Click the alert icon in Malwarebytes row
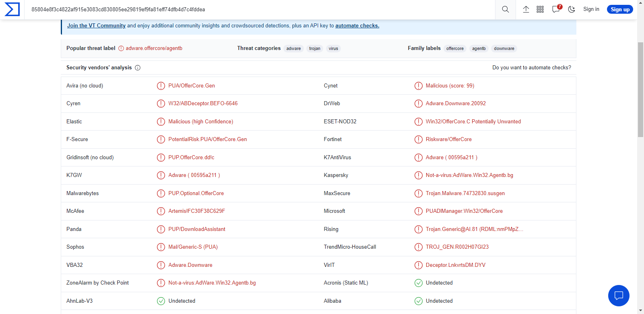The image size is (644, 314). point(161,193)
